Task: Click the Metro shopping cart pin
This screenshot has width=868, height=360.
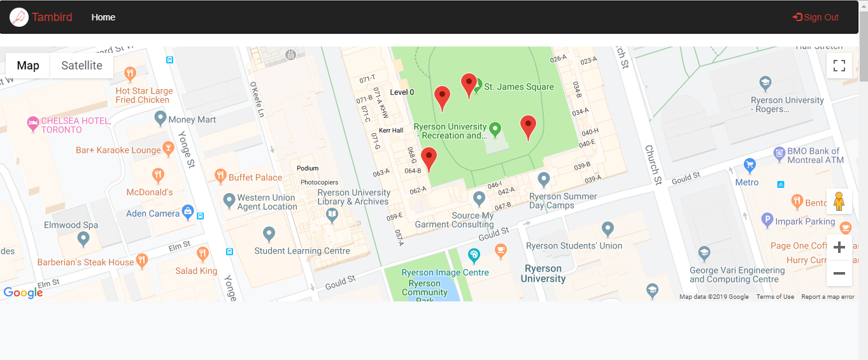Action: [750, 166]
